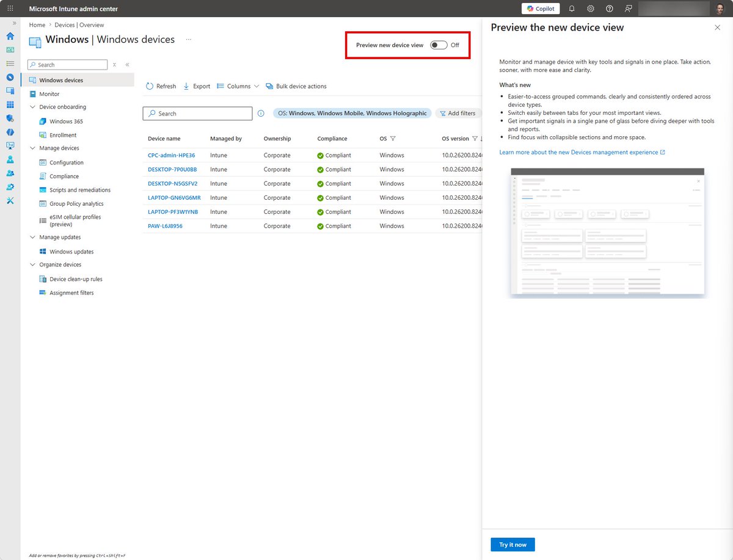
Task: Collapse the Device onboarding section
Action: (x=33, y=107)
